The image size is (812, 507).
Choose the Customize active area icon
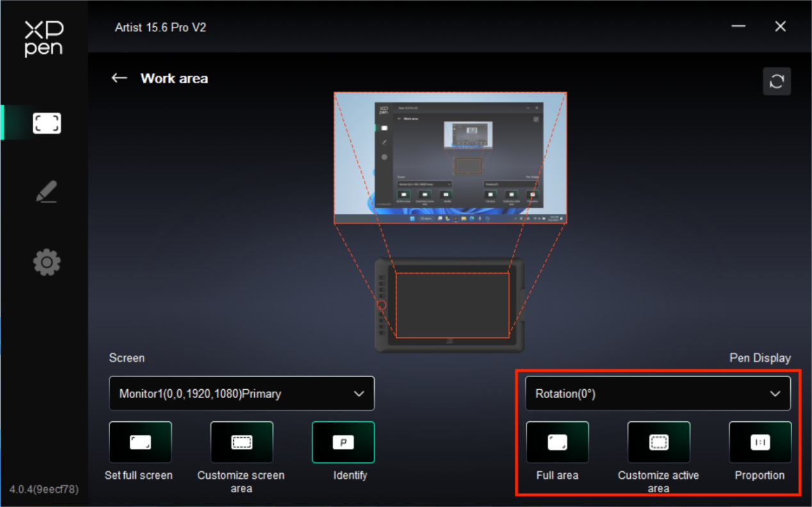point(658,442)
